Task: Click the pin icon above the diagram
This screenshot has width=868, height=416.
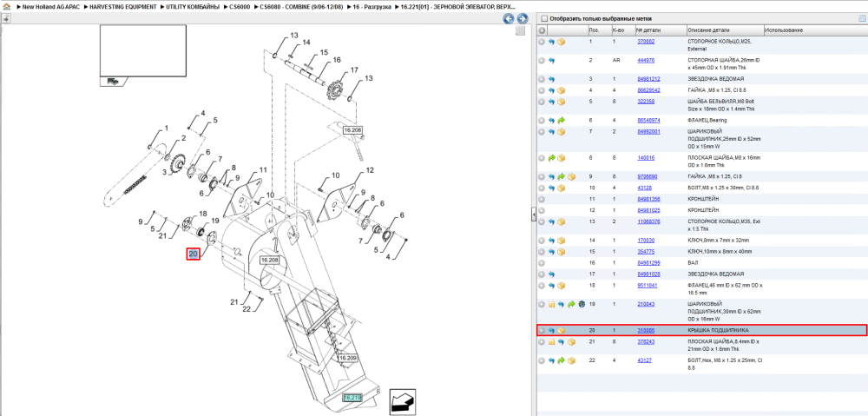Action: (x=6, y=18)
